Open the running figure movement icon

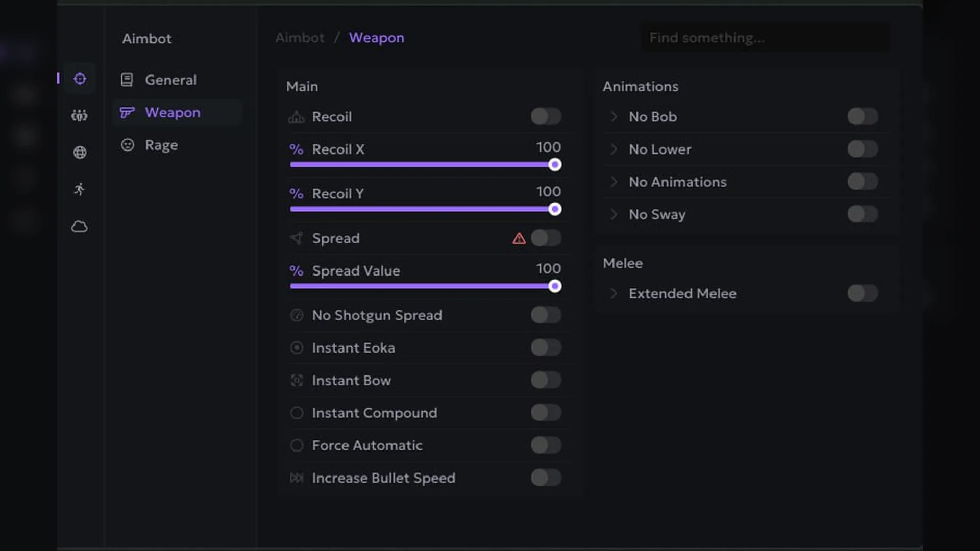(79, 189)
